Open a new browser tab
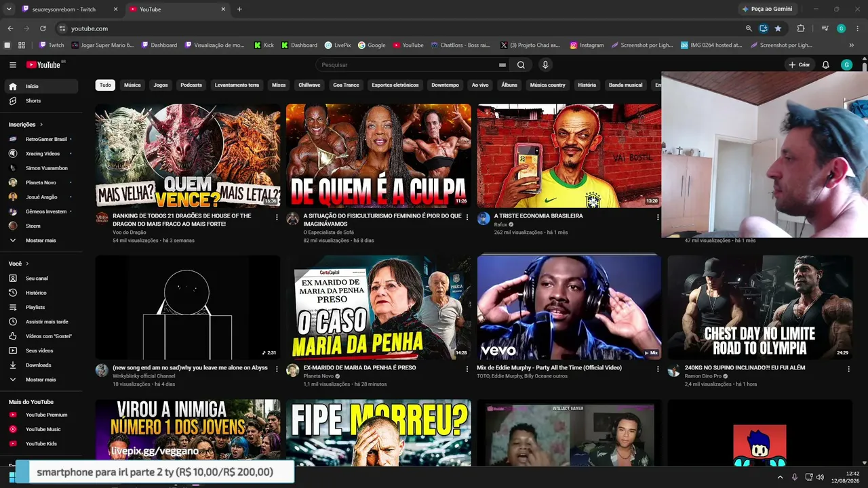 (x=239, y=9)
